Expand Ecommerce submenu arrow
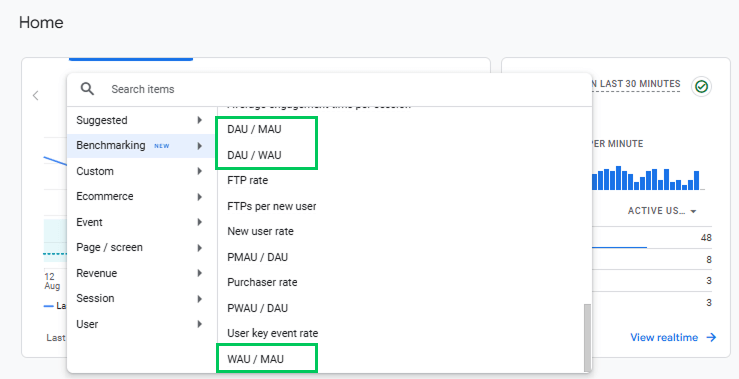Screen dimensions: 739x379 200,197
